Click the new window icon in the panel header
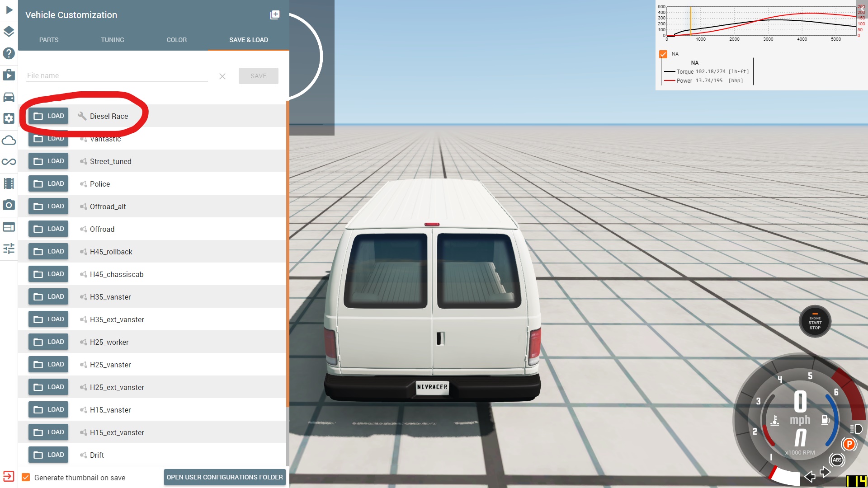This screenshot has width=868, height=488. [275, 15]
